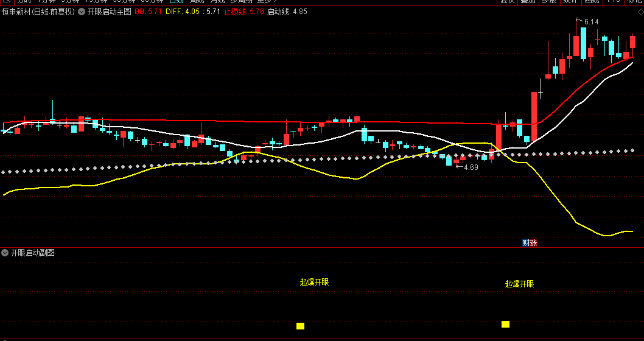Click the 财涨 marker below the chart
This screenshot has width=644, height=341.
530,243
